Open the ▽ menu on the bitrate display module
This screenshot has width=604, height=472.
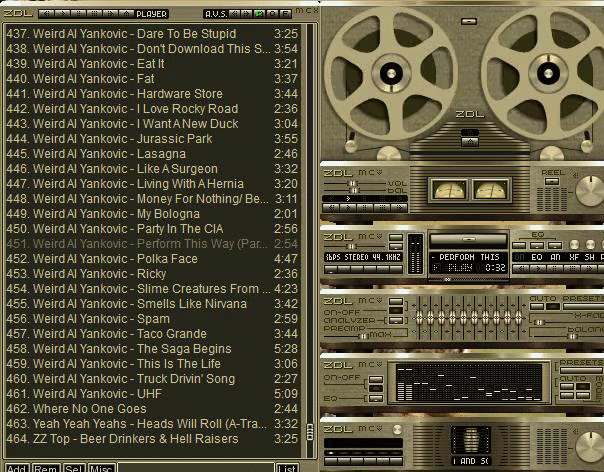[379, 236]
